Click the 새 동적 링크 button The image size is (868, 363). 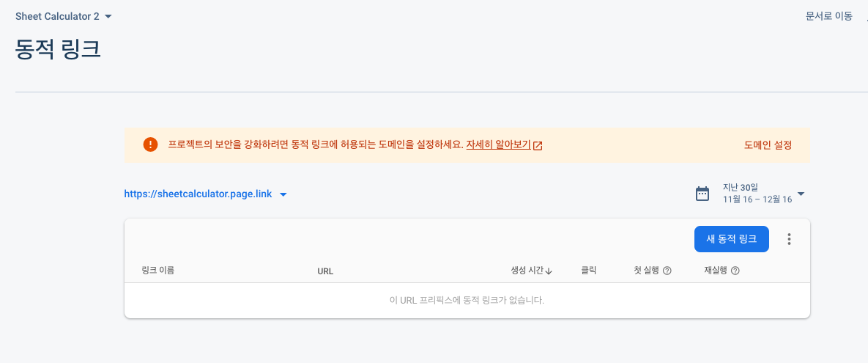(731, 239)
